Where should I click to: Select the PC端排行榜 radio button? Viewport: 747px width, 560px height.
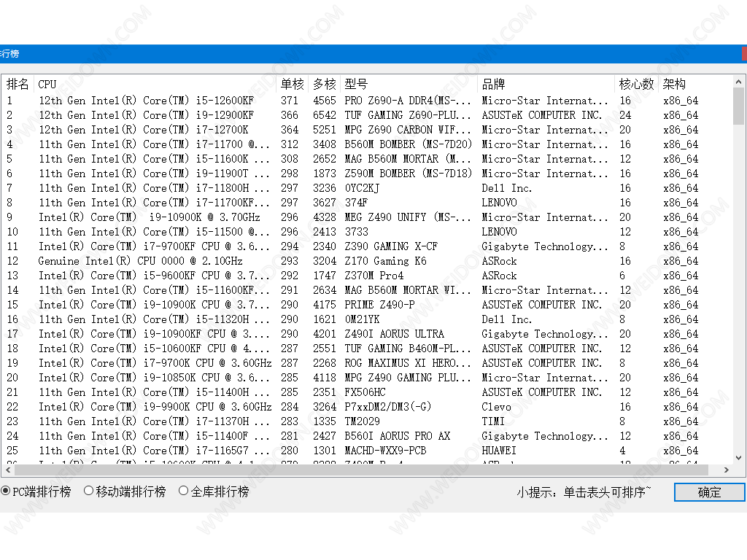coord(6,491)
